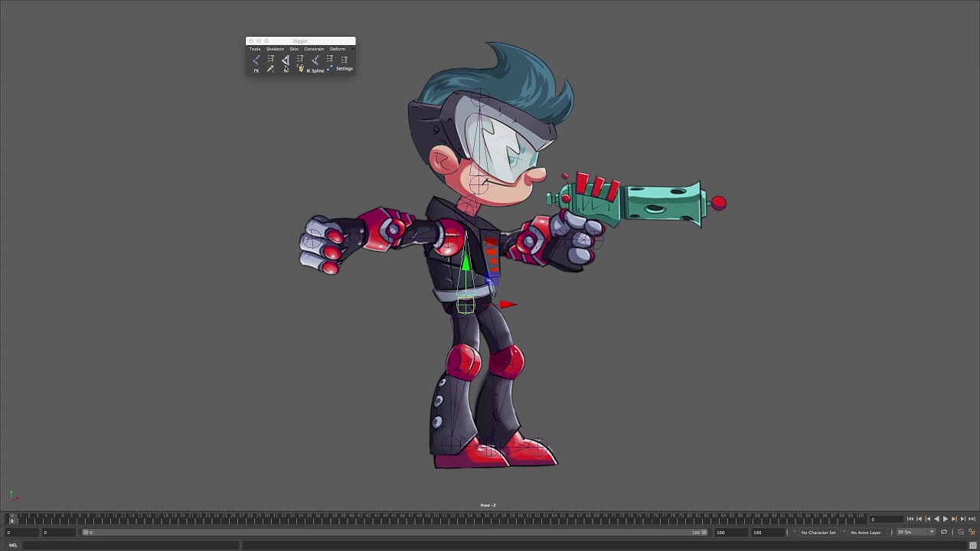Open the Script Editor icon
This screenshot has width=980, height=551.
[972, 545]
